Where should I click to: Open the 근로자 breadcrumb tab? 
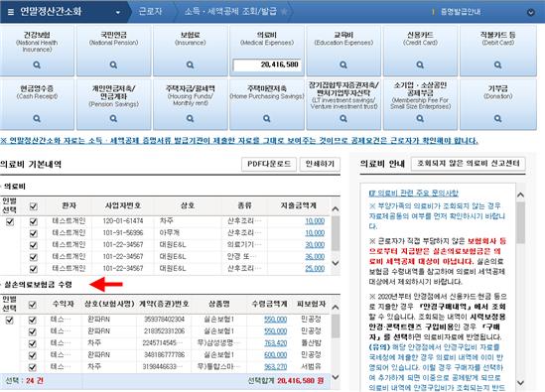pyautogui.click(x=150, y=12)
